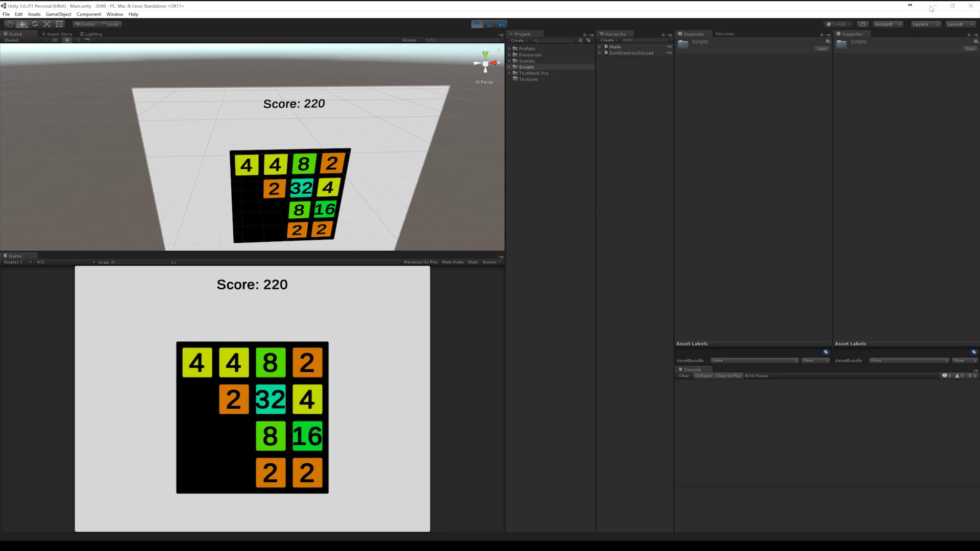
Task: Toggle Mute Audio in the Game view
Action: (452, 262)
